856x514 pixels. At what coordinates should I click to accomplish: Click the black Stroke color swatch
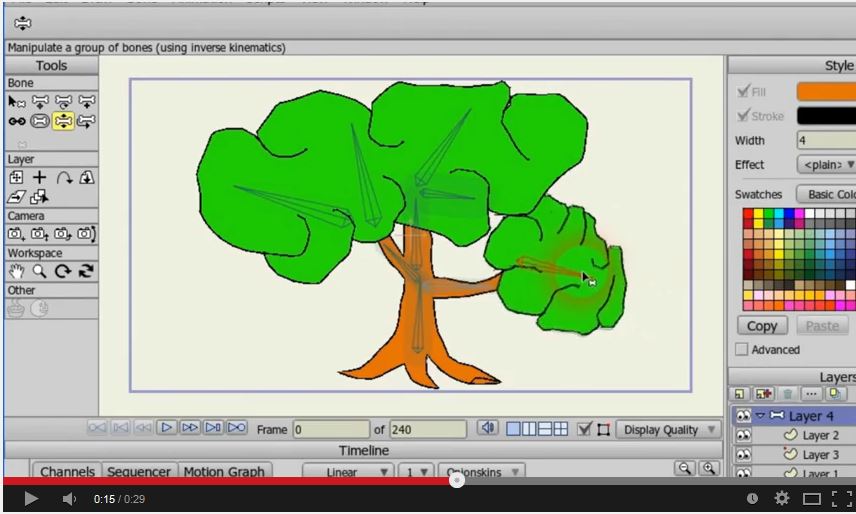pyautogui.click(x=827, y=115)
